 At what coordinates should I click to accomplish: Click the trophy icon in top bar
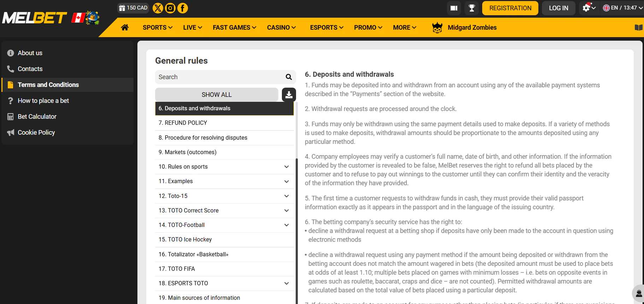tap(472, 8)
